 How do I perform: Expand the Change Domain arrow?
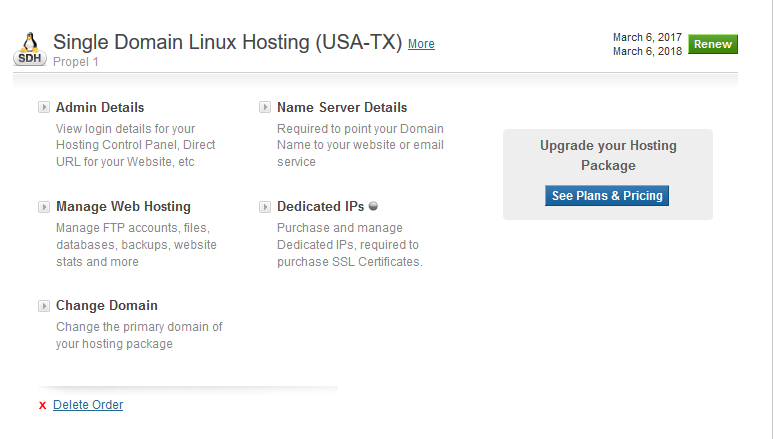point(44,306)
